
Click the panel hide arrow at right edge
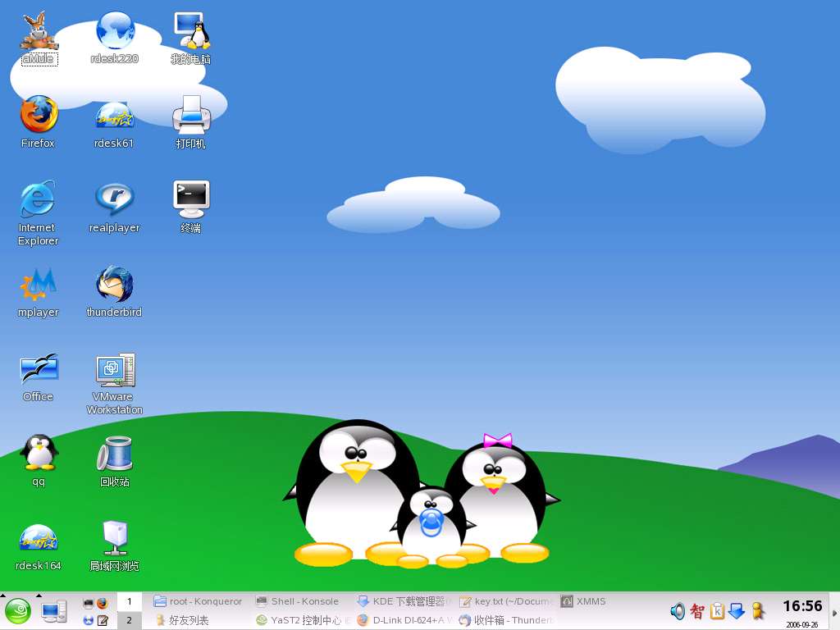pyautogui.click(x=834, y=612)
